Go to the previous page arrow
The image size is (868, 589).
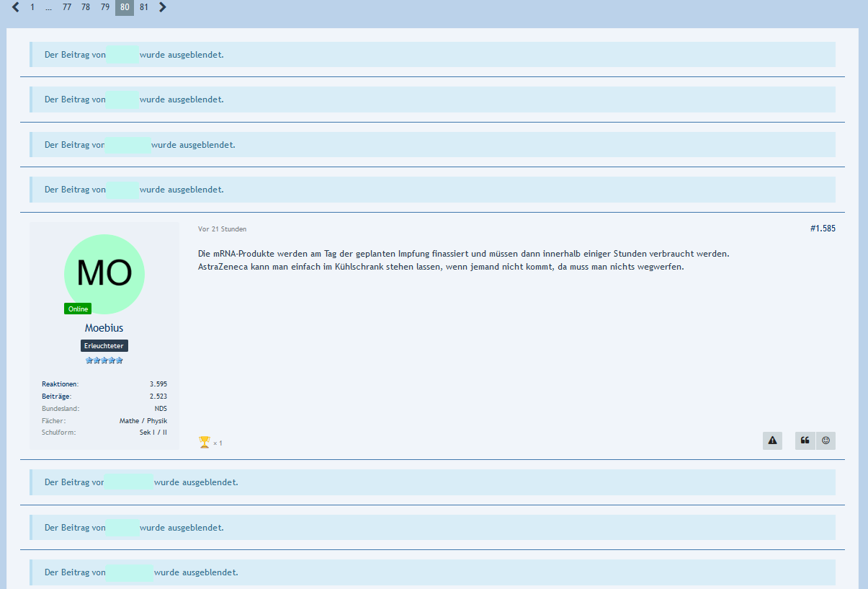(x=16, y=7)
